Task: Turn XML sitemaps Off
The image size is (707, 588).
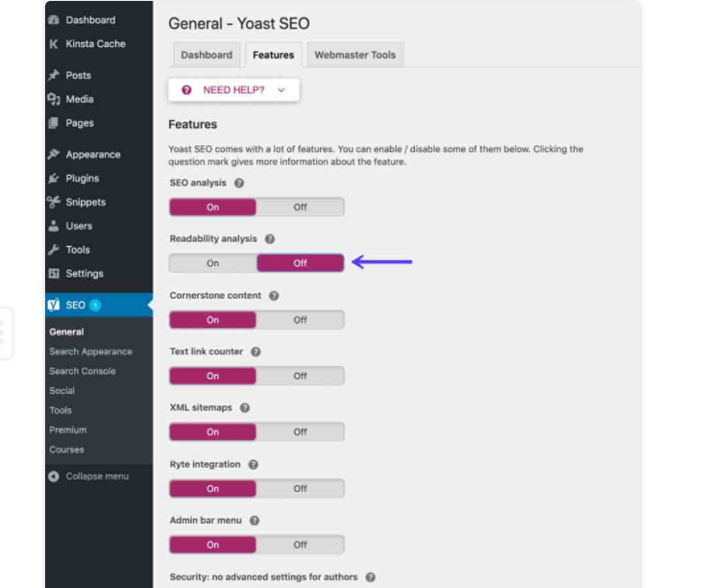Action: click(301, 431)
